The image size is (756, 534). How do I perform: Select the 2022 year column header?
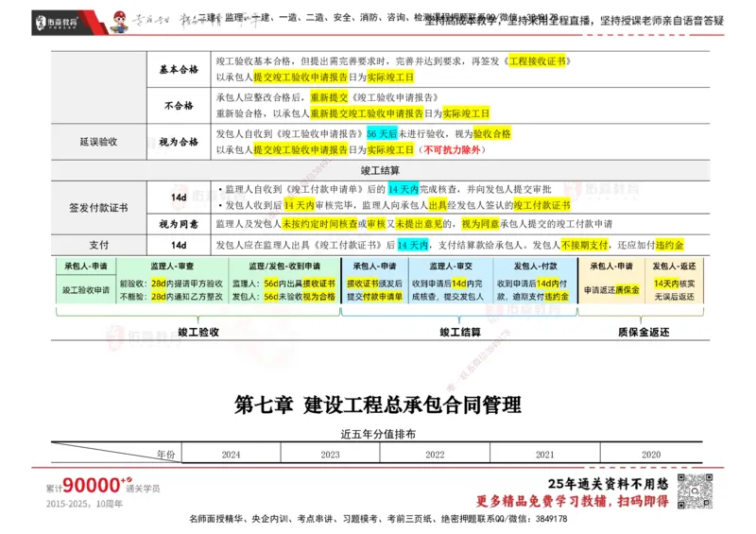tap(435, 455)
